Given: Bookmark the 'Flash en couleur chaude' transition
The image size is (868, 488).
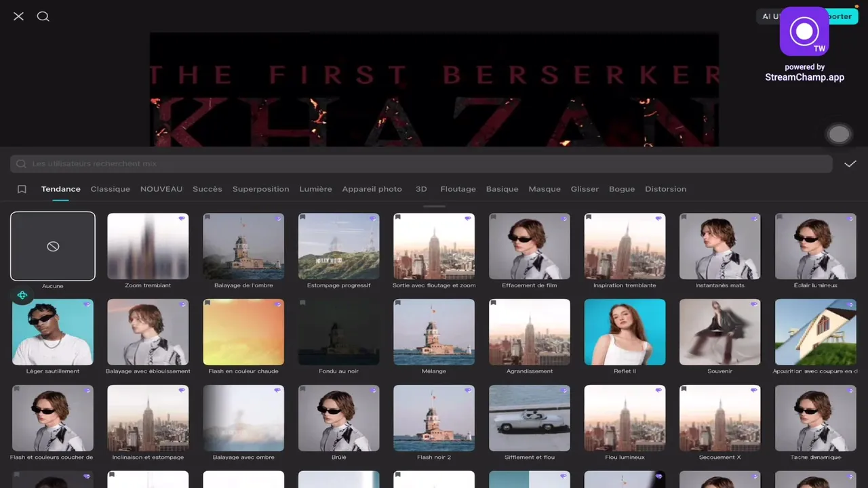Looking at the screenshot, I should tap(208, 304).
